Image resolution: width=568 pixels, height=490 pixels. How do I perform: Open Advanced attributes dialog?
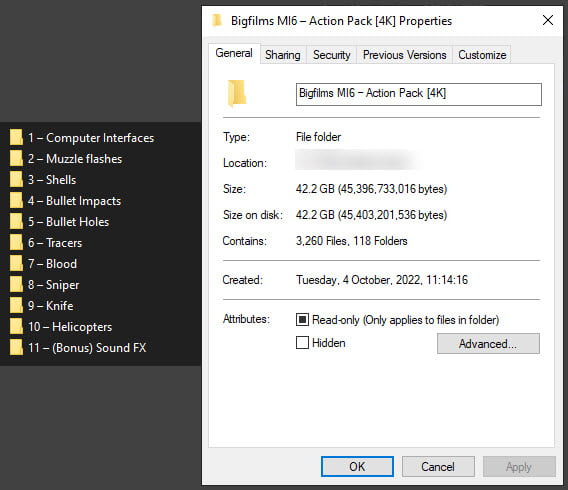click(488, 343)
